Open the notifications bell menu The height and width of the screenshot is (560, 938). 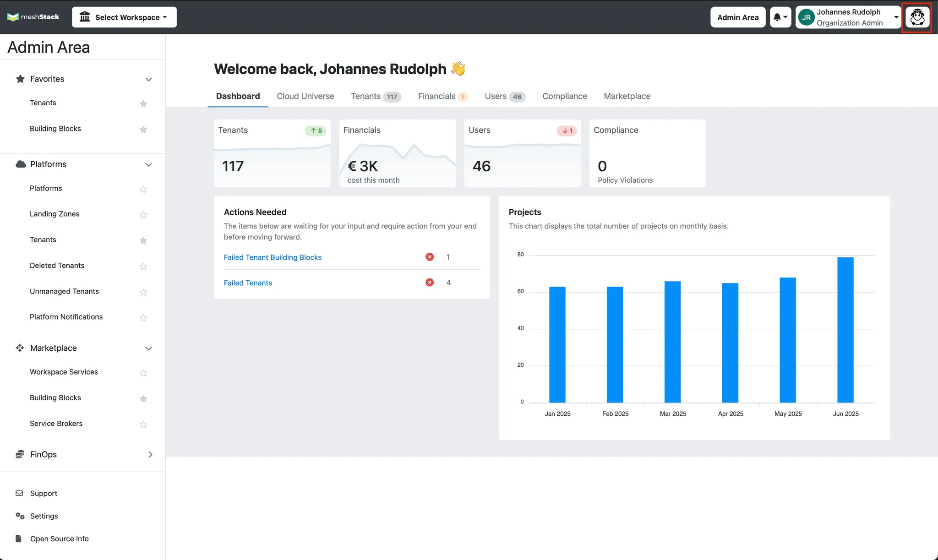click(780, 17)
